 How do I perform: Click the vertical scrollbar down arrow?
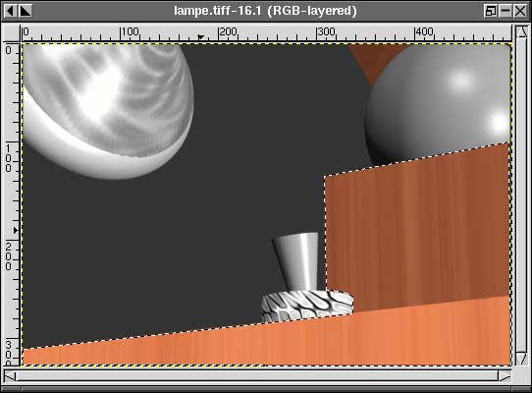pyautogui.click(x=521, y=359)
